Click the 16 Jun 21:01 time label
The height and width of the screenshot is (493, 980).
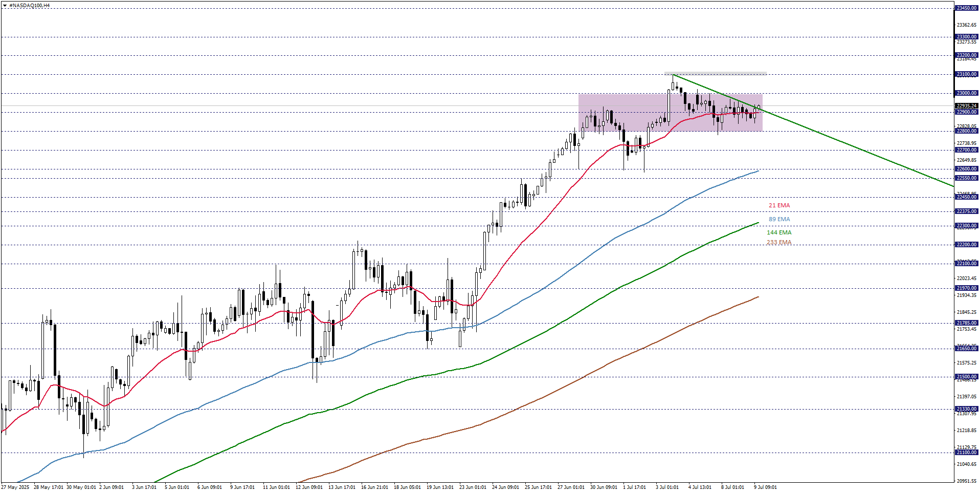pyautogui.click(x=374, y=487)
